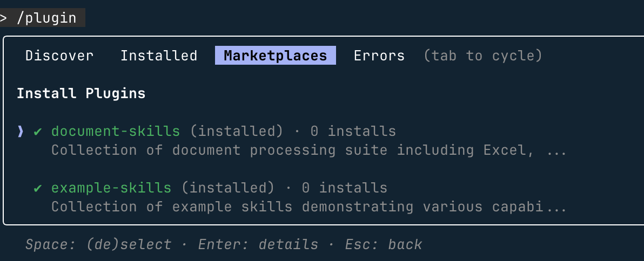The image size is (644, 261).
Task: Select the document-skills plugin name
Action: [x=116, y=131]
